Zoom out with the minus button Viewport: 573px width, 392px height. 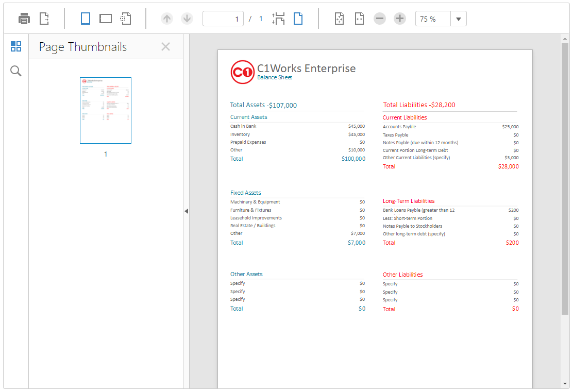pyautogui.click(x=380, y=19)
